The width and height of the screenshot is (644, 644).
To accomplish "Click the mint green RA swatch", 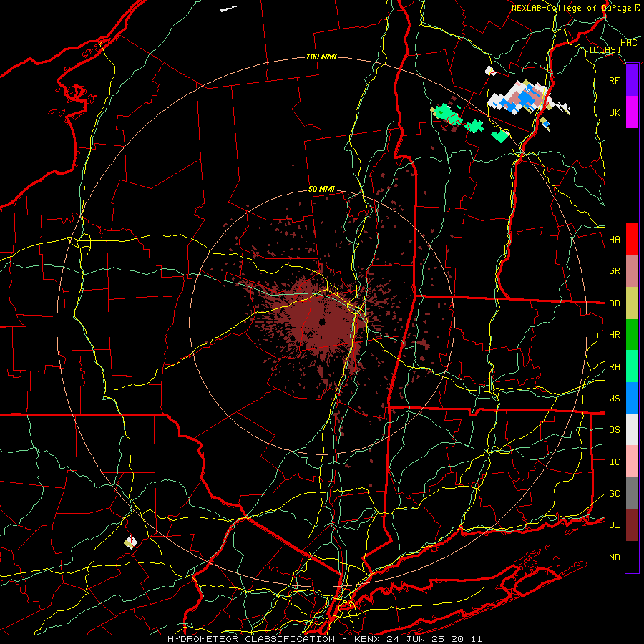I will click(632, 366).
